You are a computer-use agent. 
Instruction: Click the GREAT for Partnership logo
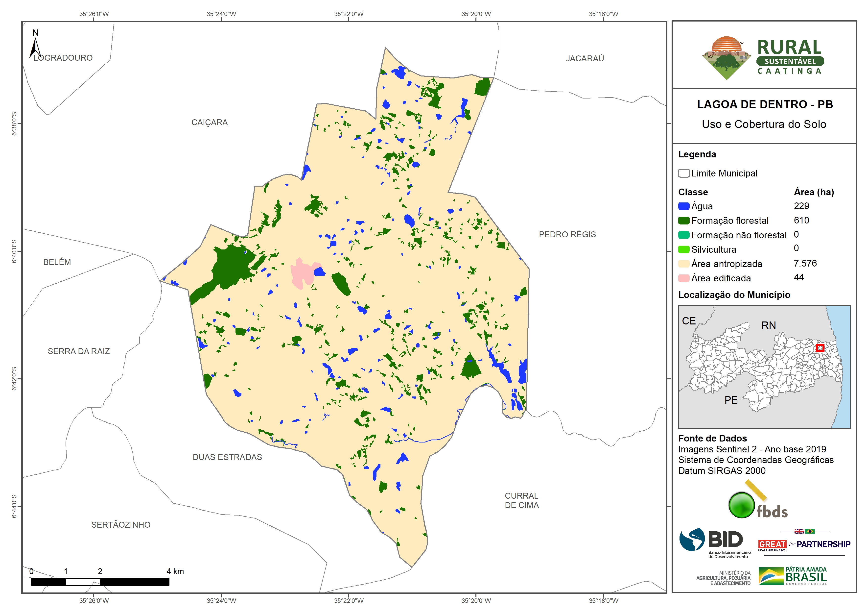click(804, 544)
